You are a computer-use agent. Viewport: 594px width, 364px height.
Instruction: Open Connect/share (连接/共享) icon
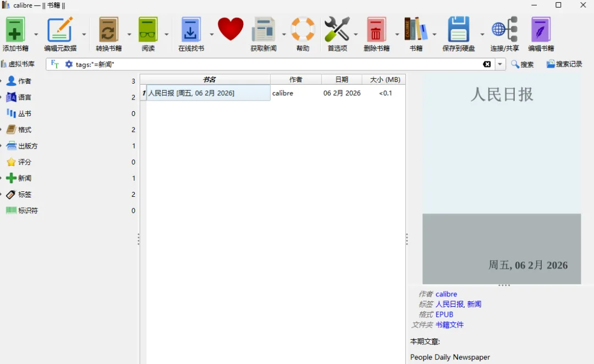pos(504,29)
